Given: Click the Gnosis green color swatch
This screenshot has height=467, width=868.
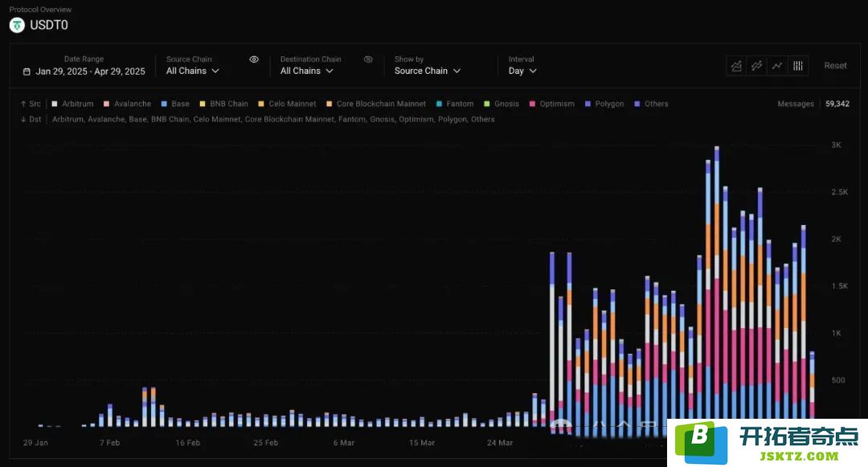Looking at the screenshot, I should coord(487,104).
